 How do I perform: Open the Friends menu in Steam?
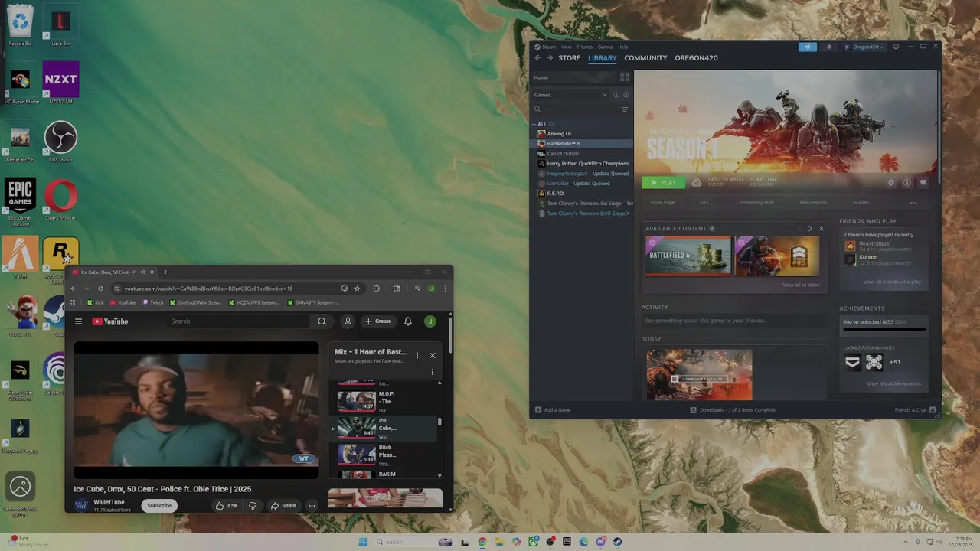(x=584, y=47)
